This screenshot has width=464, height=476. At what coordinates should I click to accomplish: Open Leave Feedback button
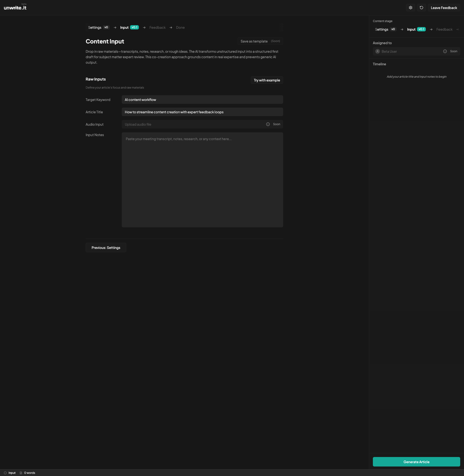[444, 8]
